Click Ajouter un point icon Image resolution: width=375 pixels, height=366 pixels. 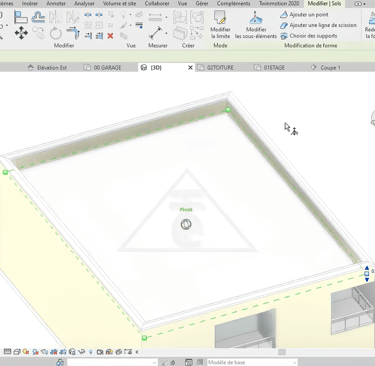click(x=284, y=15)
